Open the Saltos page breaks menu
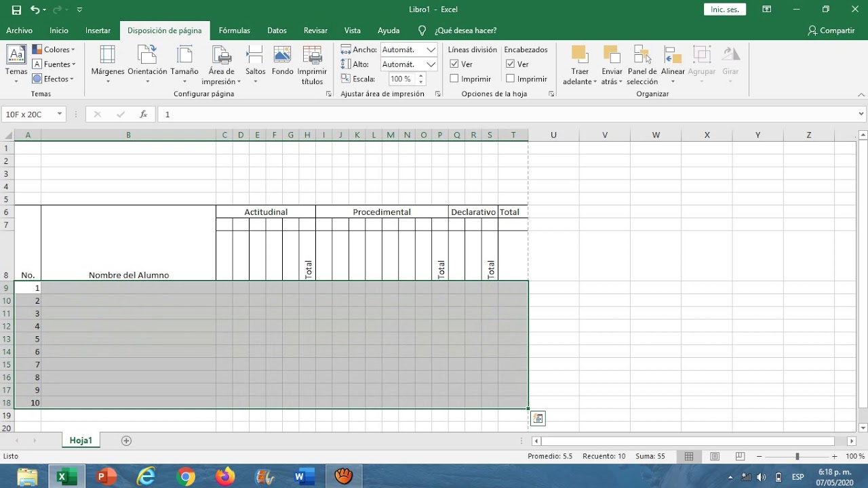Screen dimensions: 868x488 255,64
